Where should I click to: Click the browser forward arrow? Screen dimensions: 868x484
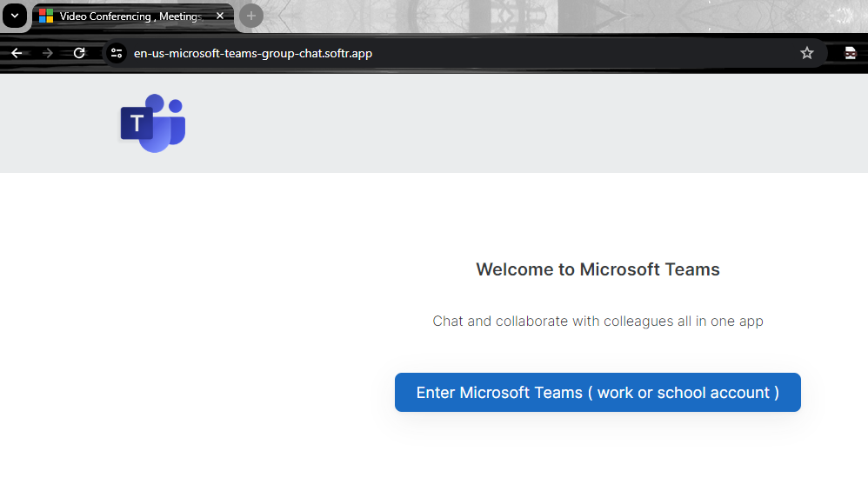[x=48, y=53]
